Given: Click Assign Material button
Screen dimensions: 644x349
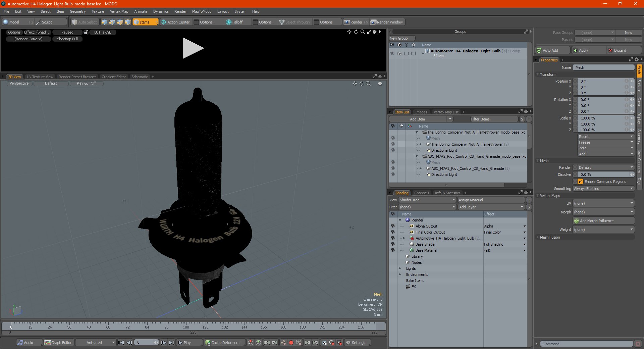Looking at the screenshot, I should click(x=491, y=200).
